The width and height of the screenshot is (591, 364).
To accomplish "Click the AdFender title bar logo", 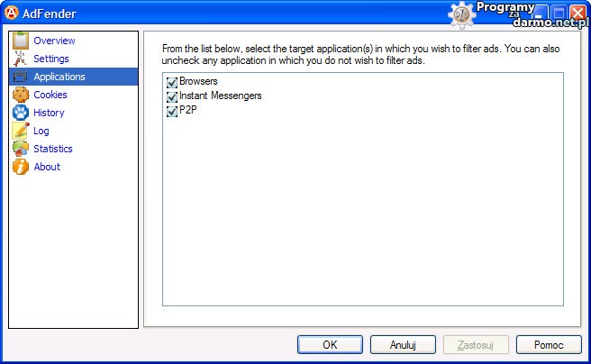I will click(13, 13).
